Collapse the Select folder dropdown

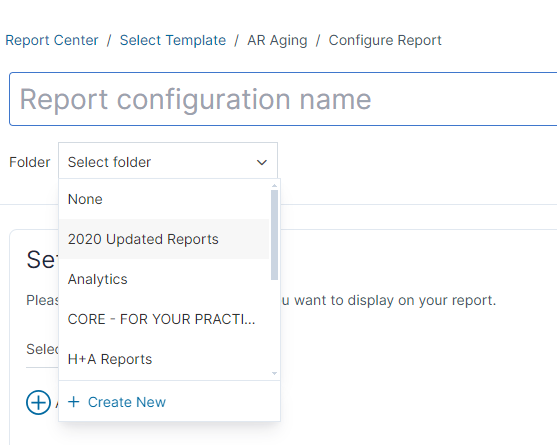tap(168, 162)
